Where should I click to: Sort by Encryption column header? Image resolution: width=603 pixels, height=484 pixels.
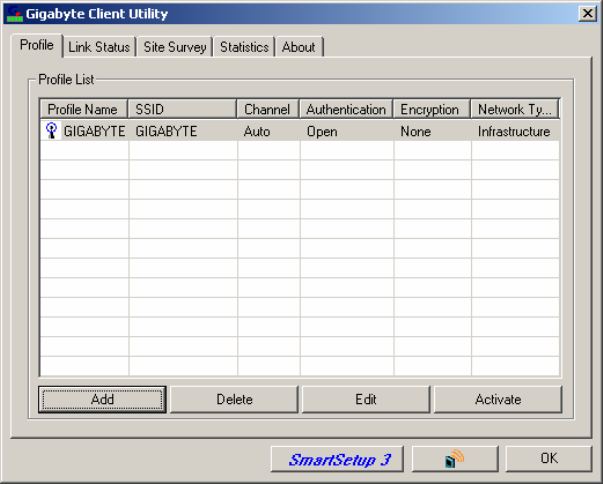click(432, 109)
